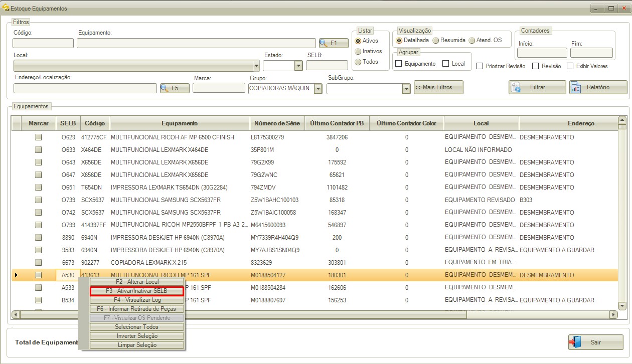
Task: Click the SELB filter field
Action: 327,65
